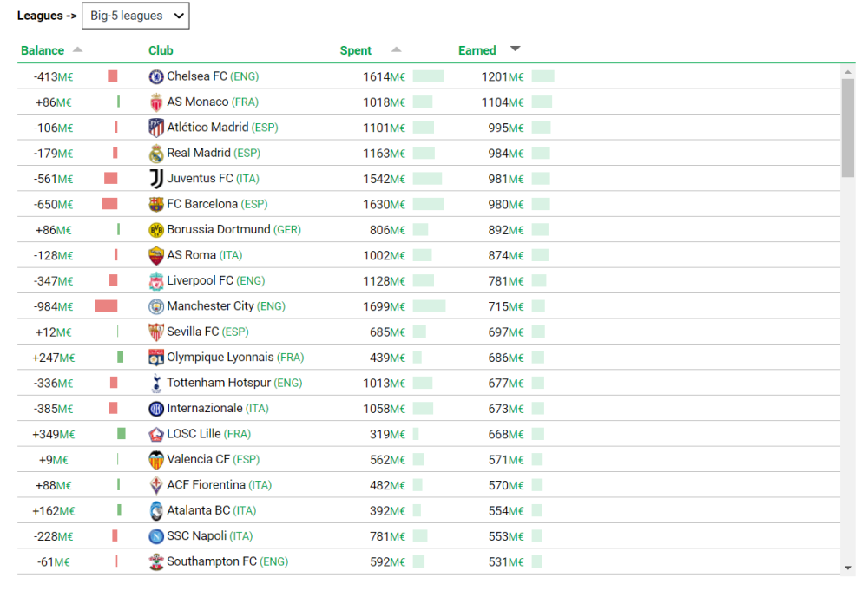868x591 pixels.
Task: Click the scrollbar up arrow
Action: coord(847,72)
